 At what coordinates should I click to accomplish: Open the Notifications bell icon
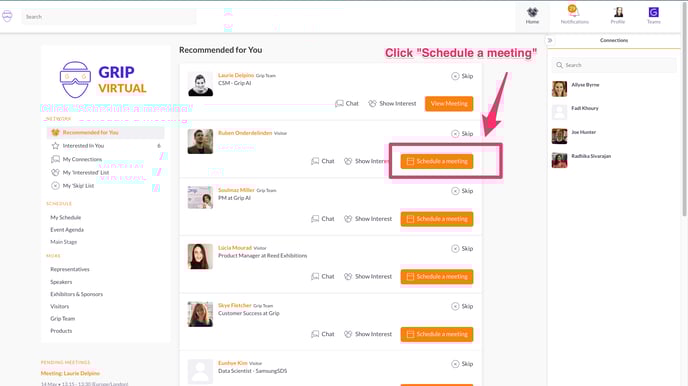click(574, 14)
